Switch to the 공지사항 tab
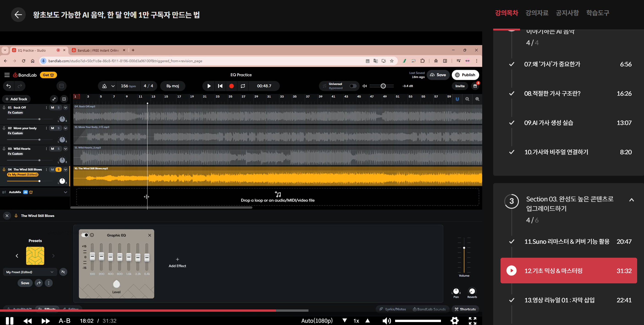 click(567, 13)
